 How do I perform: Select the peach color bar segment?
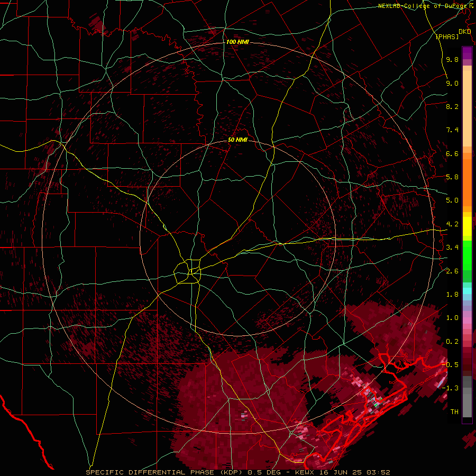pos(467,109)
